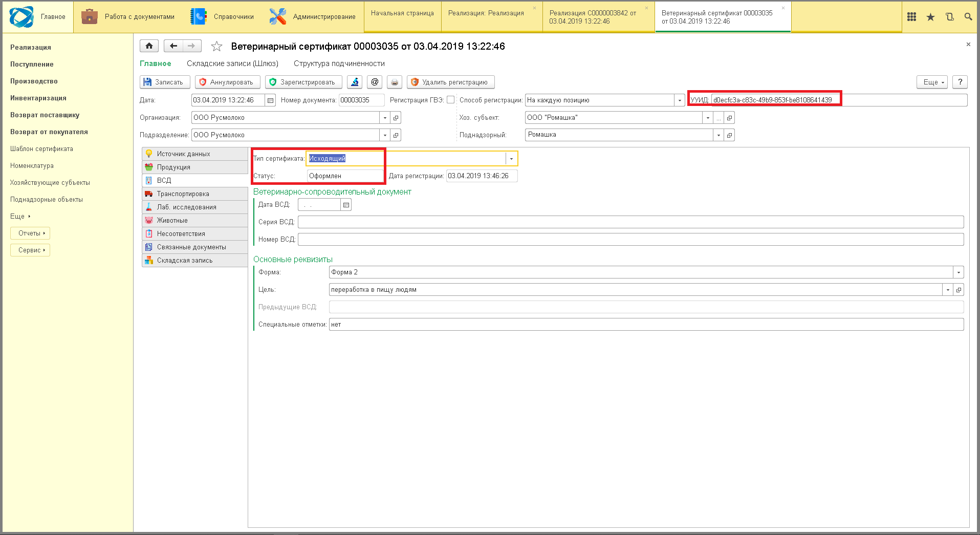This screenshot has height=535, width=980.
Task: Open search magnifier in top bar
Action: [x=968, y=17]
